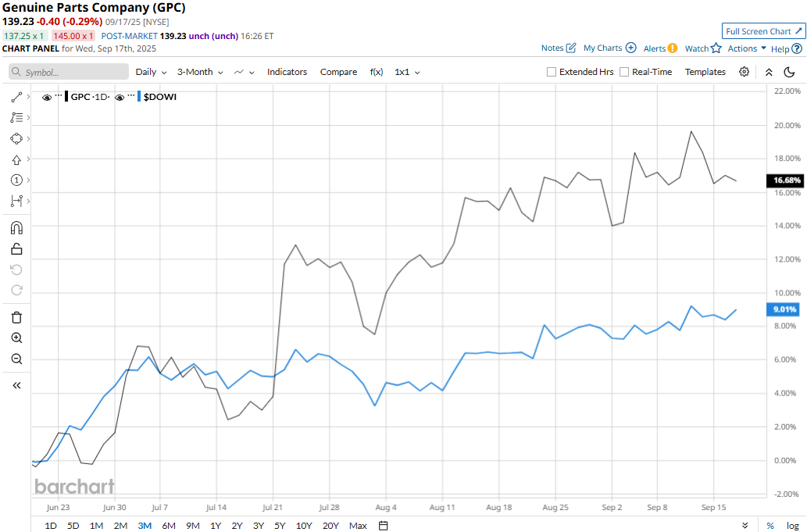
Task: Select the numbered annotation tool
Action: 16,180
